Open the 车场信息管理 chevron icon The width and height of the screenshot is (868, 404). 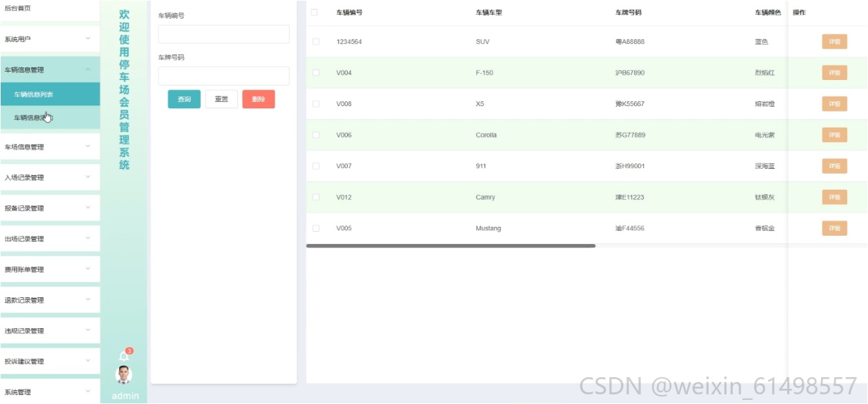point(88,146)
